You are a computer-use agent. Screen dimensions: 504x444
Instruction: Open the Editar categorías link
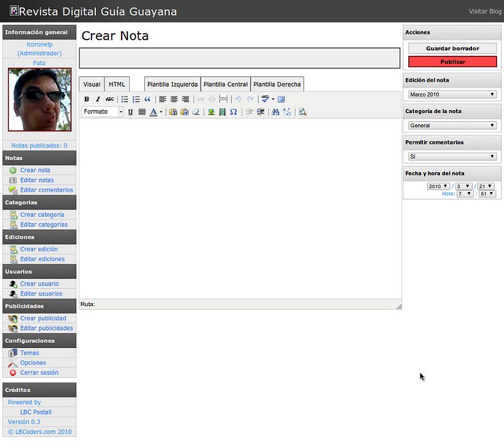tap(44, 224)
